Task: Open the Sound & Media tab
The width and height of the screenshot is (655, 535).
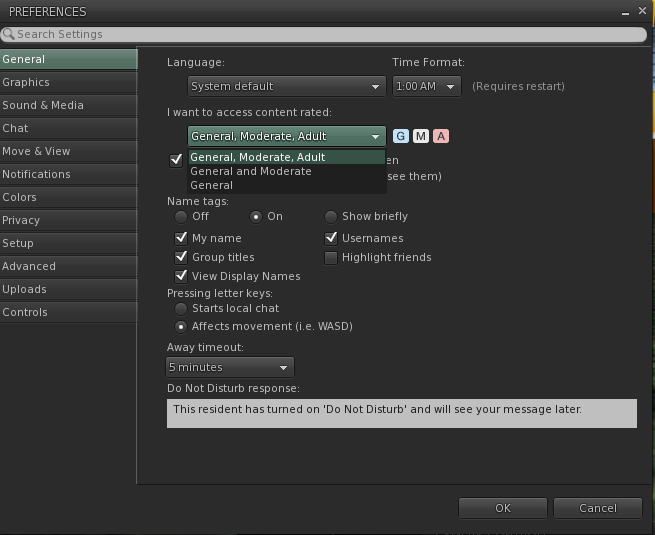Action: 43,105
